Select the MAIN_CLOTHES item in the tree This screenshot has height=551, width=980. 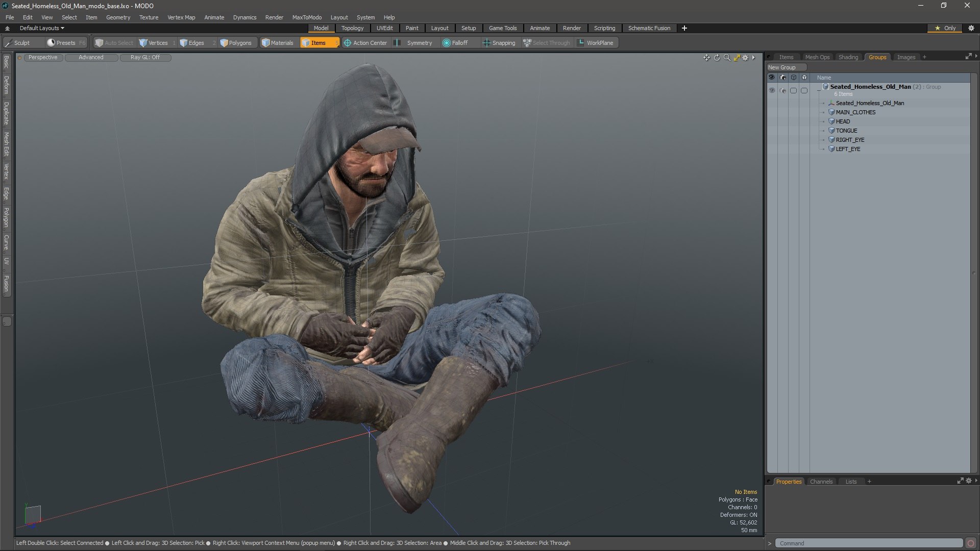(855, 112)
